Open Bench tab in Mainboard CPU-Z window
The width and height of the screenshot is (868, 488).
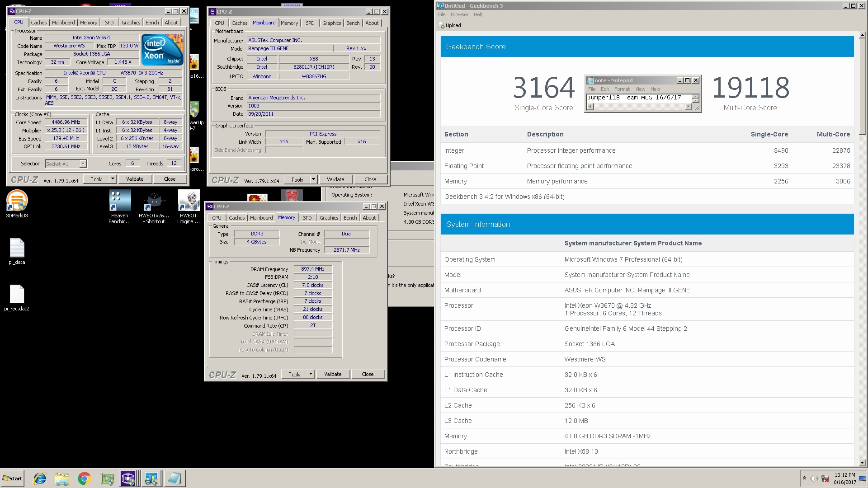point(353,23)
